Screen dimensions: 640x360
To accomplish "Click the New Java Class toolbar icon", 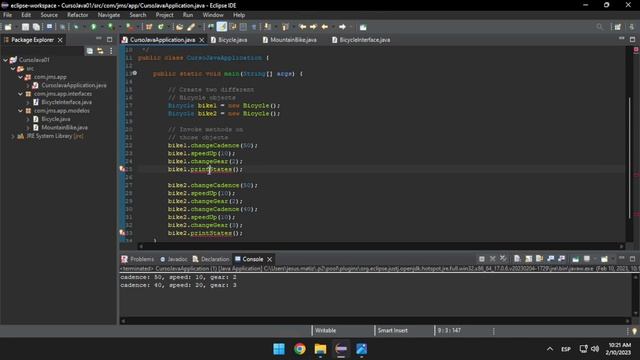I will tap(161, 27).
